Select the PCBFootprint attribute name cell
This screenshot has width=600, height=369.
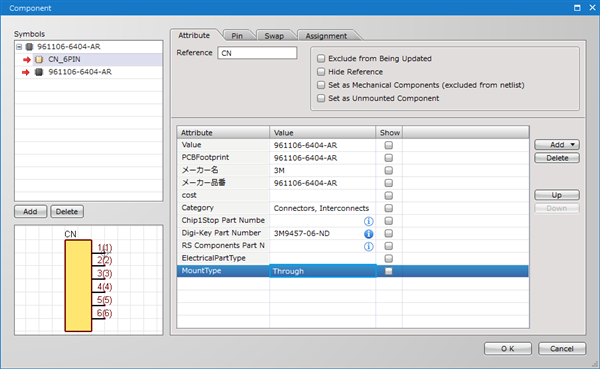(x=223, y=158)
